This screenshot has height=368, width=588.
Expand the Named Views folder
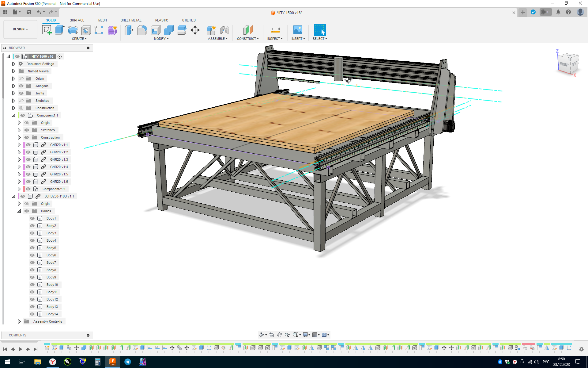click(x=13, y=71)
